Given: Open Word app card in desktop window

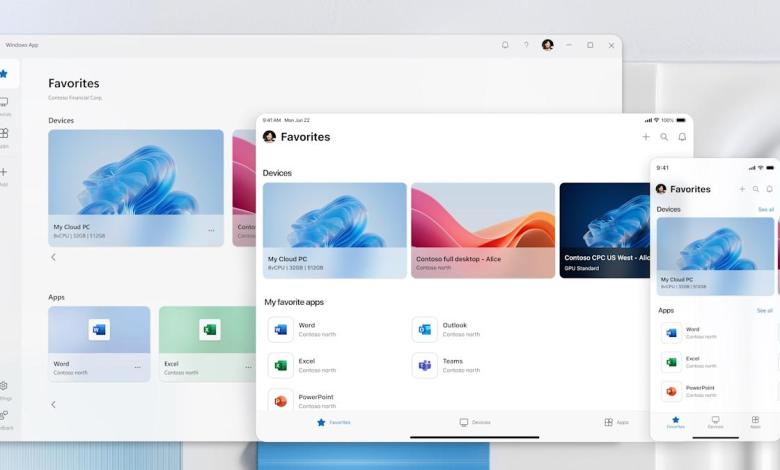Looking at the screenshot, I should (99, 344).
